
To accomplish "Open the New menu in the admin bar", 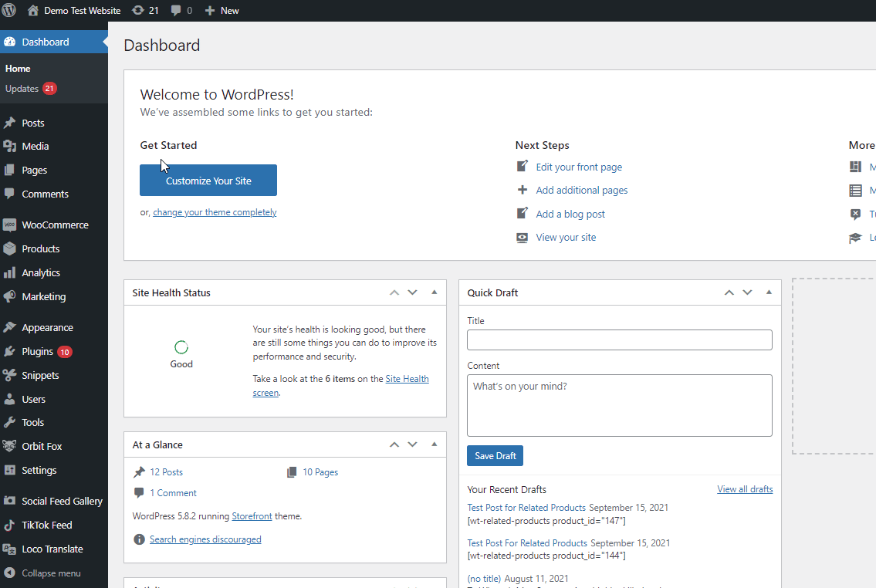I will (222, 10).
